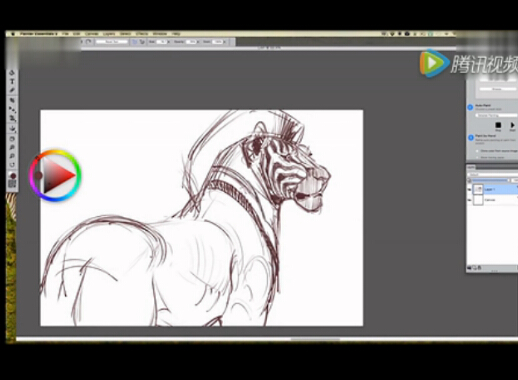Open the brush variant dropdown in property bar
Image resolution: width=518 pixels, height=380 pixels.
[112, 42]
